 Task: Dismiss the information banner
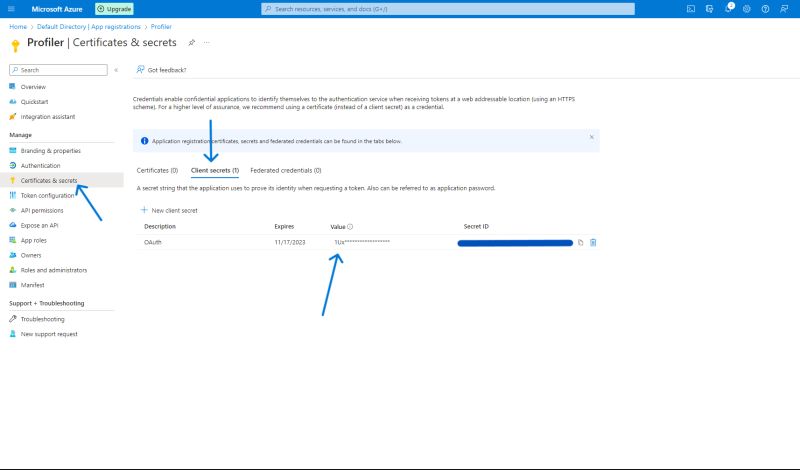[591, 137]
